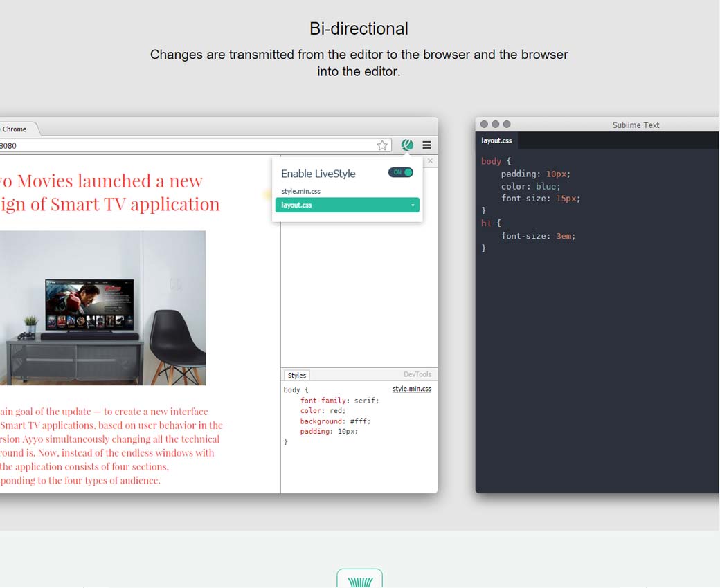
Task: Click the middle gray dot in Sublime Text title bar
Action: 496,125
